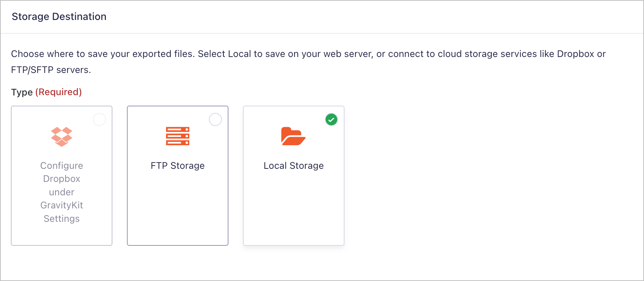Click the FTP server stack icon
644x281 pixels.
(178, 136)
